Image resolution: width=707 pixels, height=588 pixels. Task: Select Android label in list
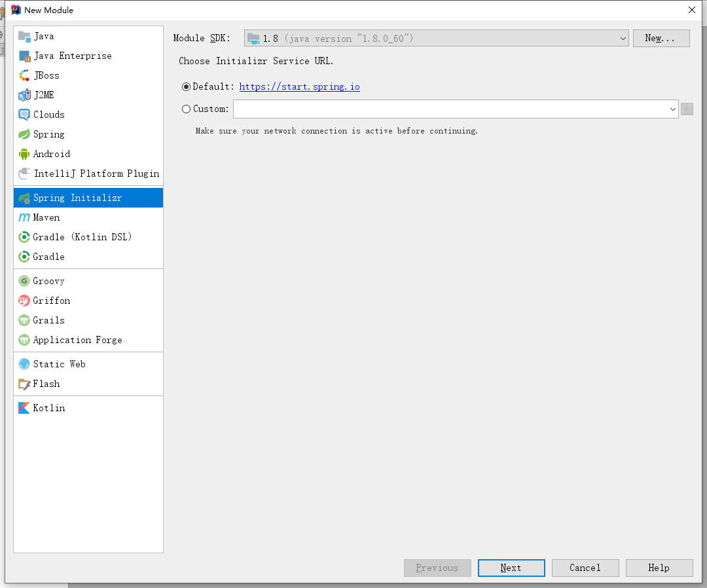tap(52, 155)
